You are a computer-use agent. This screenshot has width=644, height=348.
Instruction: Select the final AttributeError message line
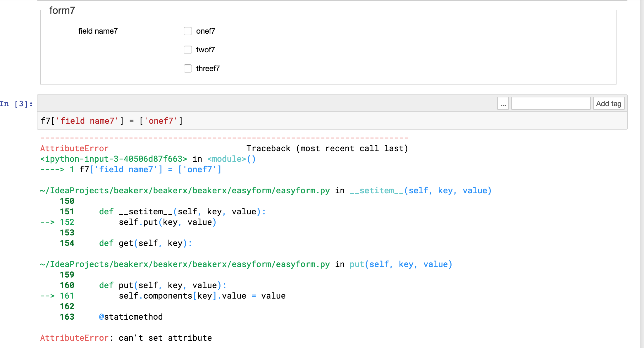(x=126, y=338)
